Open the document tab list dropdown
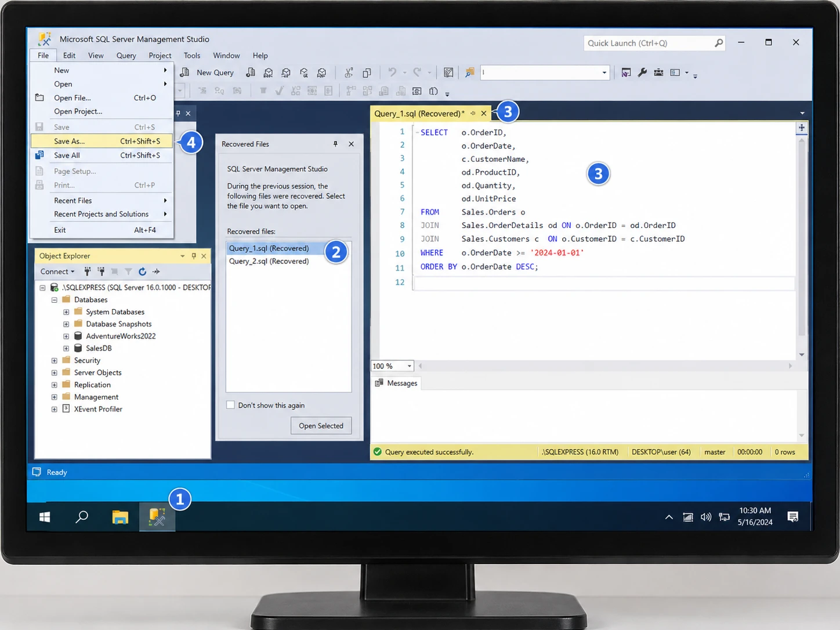The image size is (840, 630). pos(802,114)
